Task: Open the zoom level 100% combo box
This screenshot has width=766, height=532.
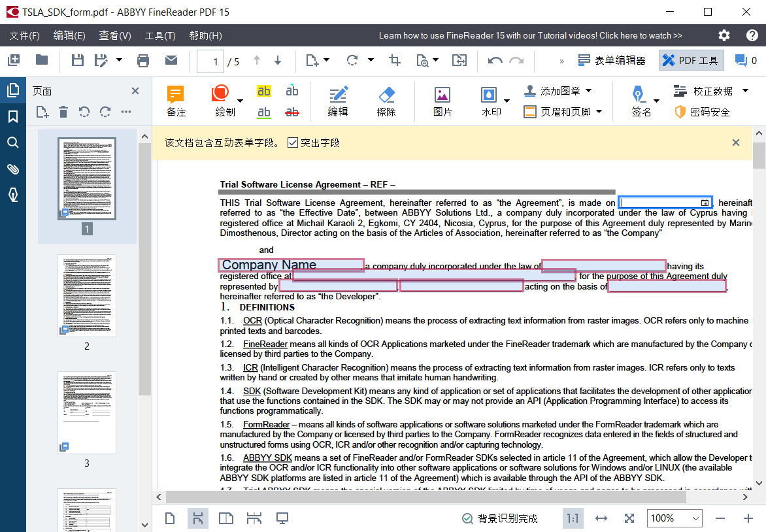Action: (x=674, y=518)
